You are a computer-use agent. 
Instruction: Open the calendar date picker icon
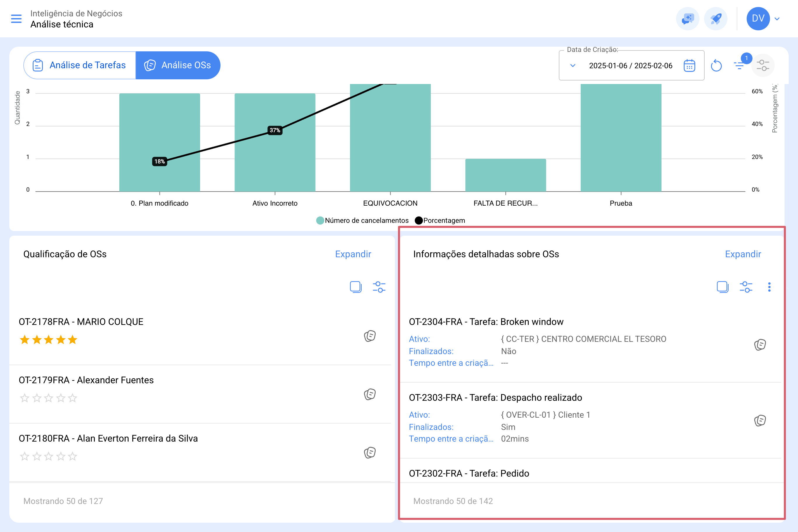point(689,66)
